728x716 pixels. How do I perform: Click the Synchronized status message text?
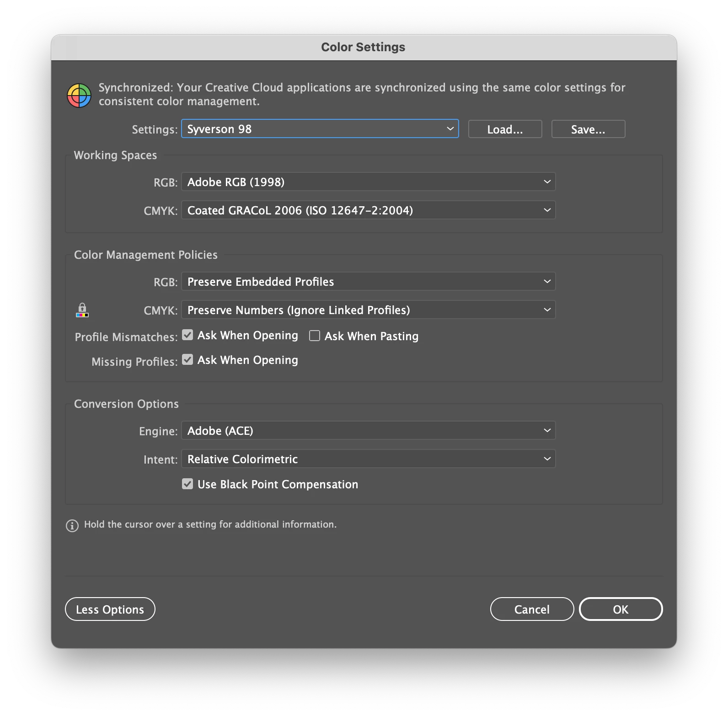tap(362, 94)
